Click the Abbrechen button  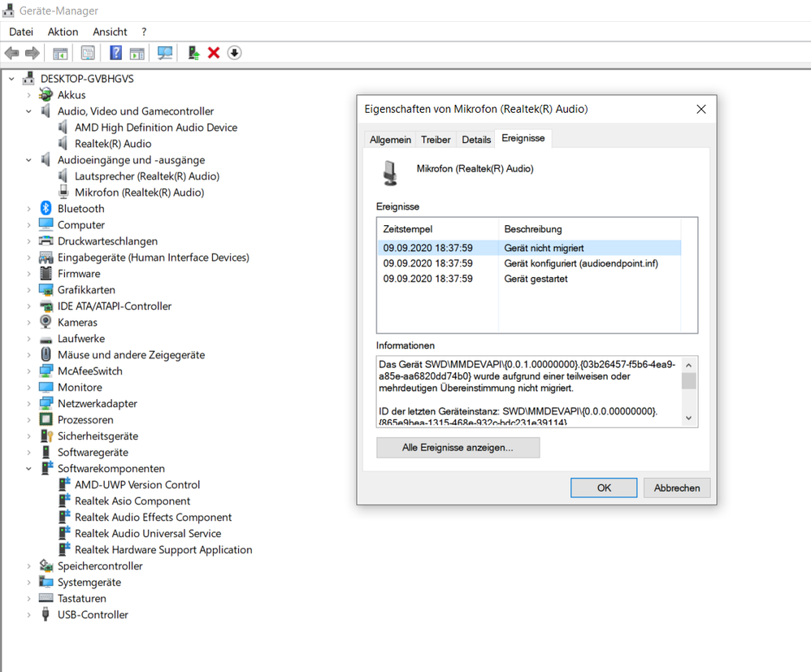point(677,488)
